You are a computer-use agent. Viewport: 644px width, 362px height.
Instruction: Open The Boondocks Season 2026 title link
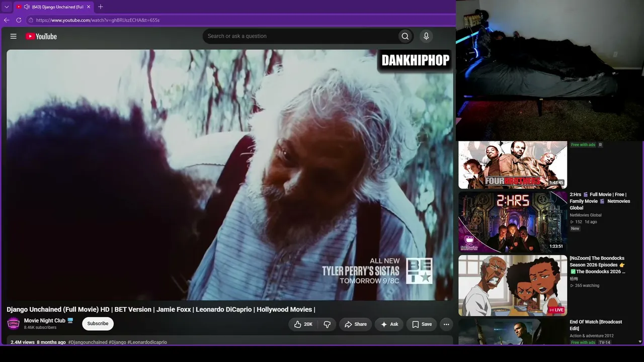tap(598, 265)
